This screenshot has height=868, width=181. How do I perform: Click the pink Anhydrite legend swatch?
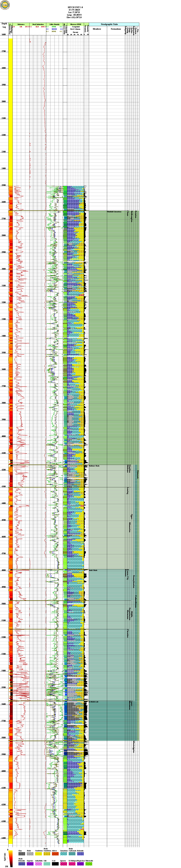coord(38,864)
